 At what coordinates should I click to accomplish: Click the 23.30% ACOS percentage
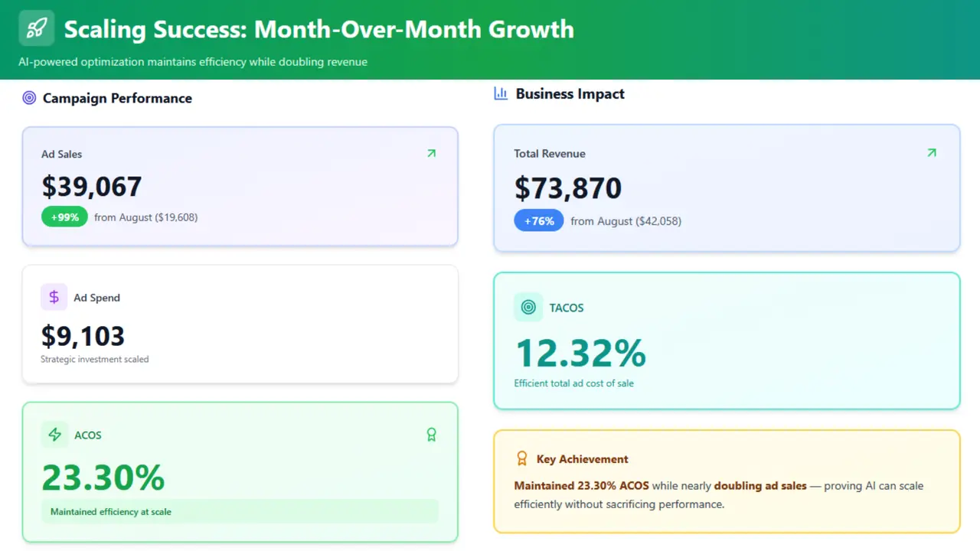(103, 478)
